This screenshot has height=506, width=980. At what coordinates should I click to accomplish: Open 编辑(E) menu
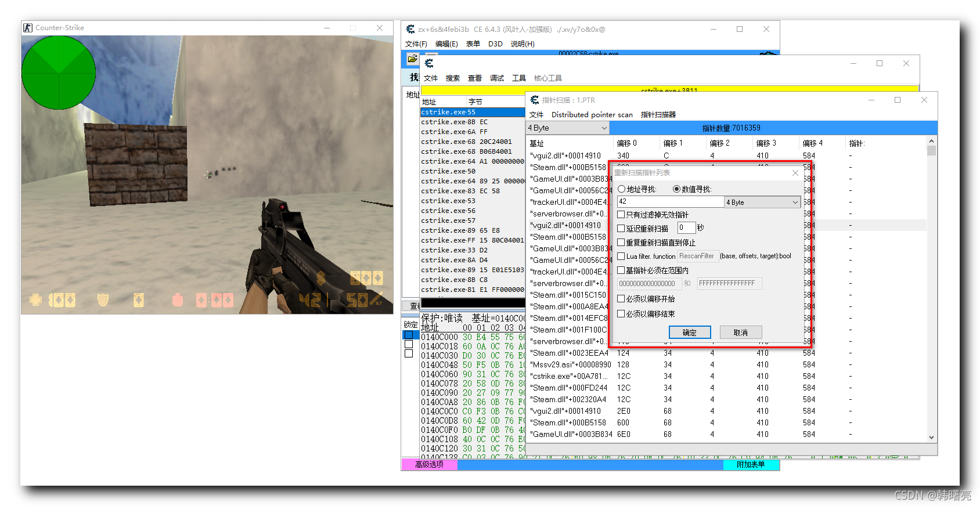point(446,44)
